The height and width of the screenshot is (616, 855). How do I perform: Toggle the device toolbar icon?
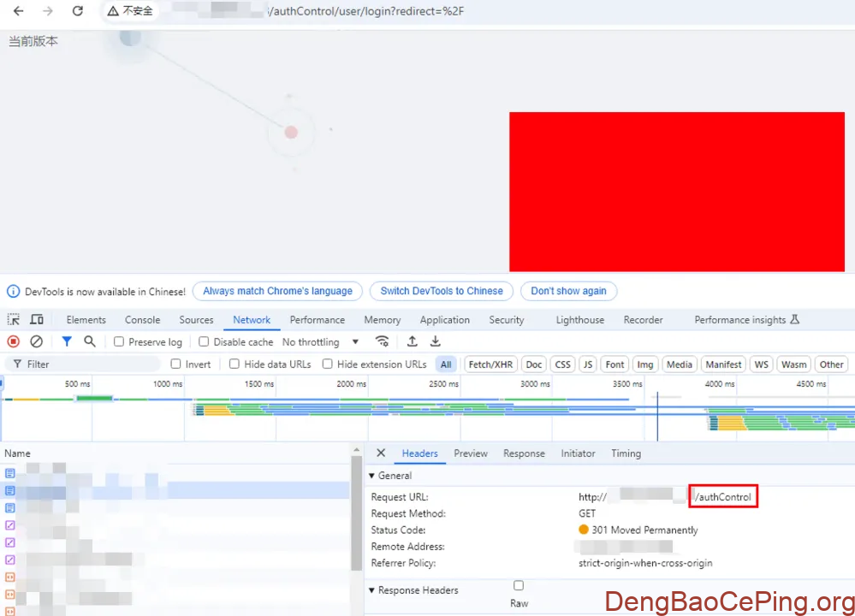37,320
